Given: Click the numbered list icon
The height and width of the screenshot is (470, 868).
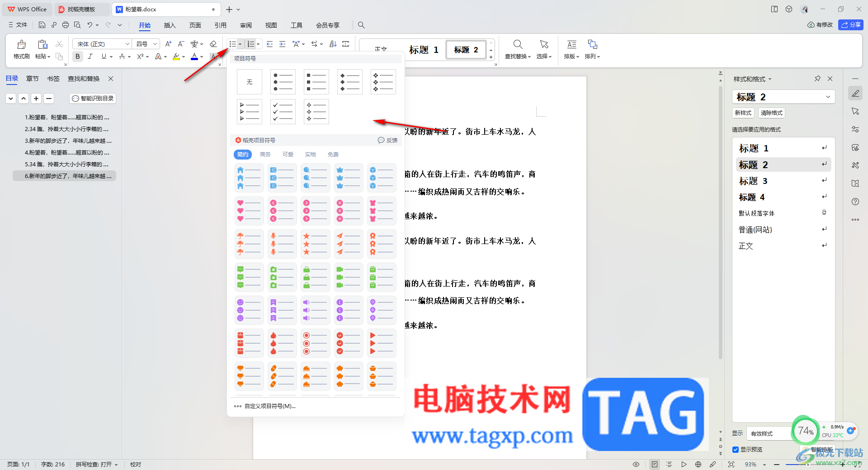Looking at the screenshot, I should click(x=251, y=44).
